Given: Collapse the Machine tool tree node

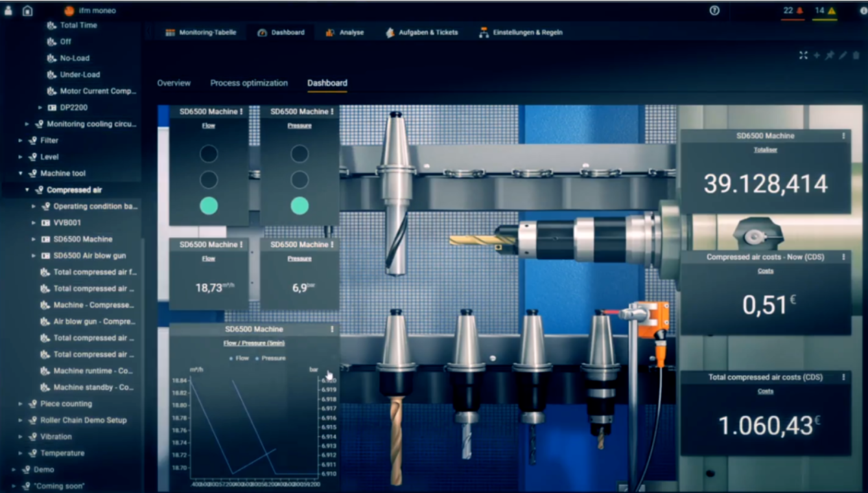Looking at the screenshot, I should tap(21, 174).
